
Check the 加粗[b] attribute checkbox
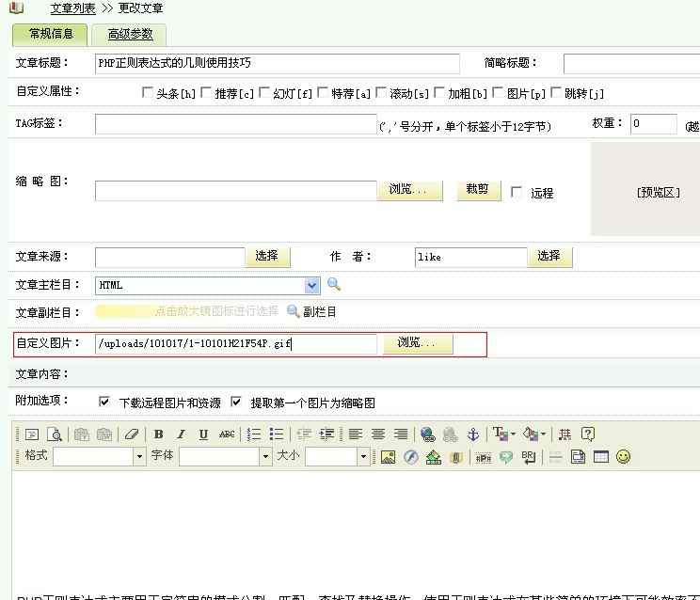[438, 92]
